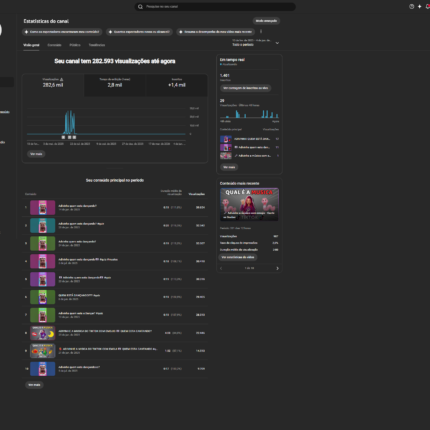Screen dimensions: 430x430
Task: Switch to the Público tab
Action: (75, 45)
